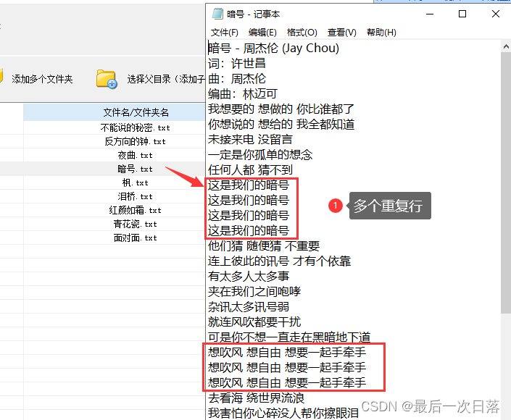Maximize the Notepad window
This screenshot has width=511, height=420.
[462, 14]
